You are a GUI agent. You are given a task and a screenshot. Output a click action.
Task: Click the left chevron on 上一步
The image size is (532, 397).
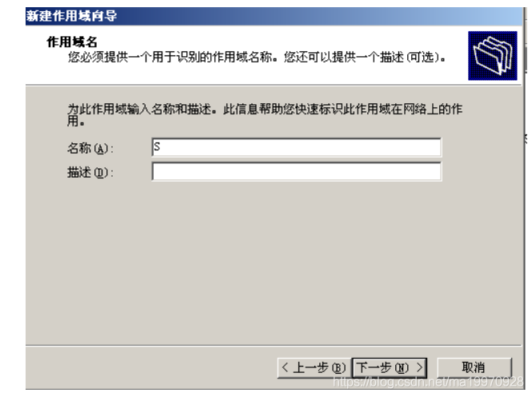(x=285, y=367)
